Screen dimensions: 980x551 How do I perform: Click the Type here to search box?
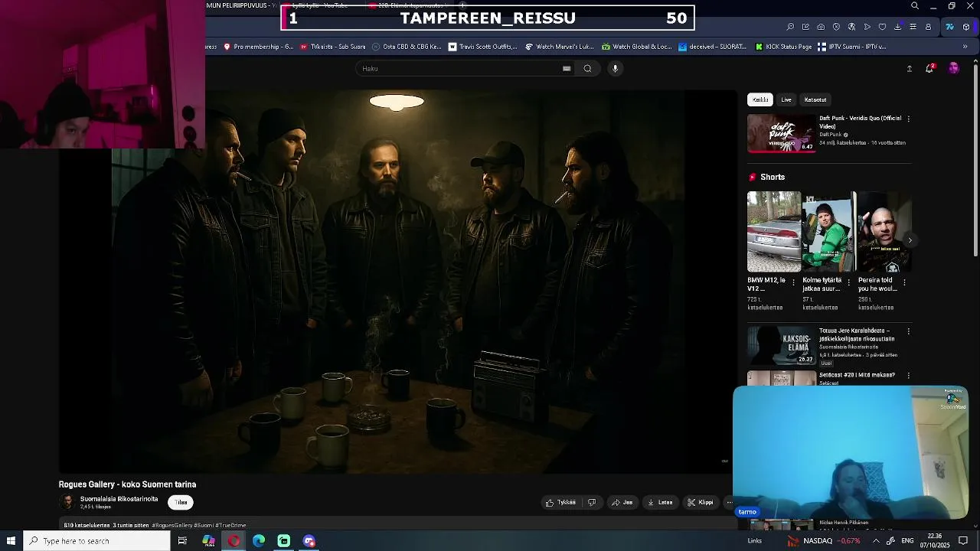(x=96, y=541)
